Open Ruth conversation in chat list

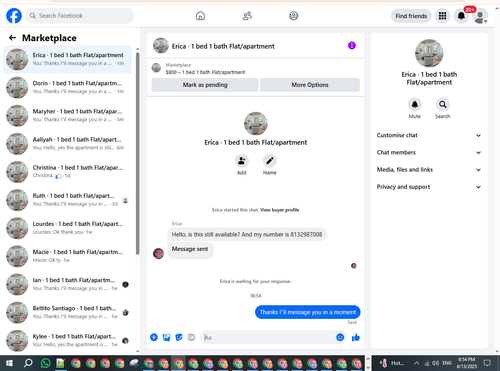[68, 200]
